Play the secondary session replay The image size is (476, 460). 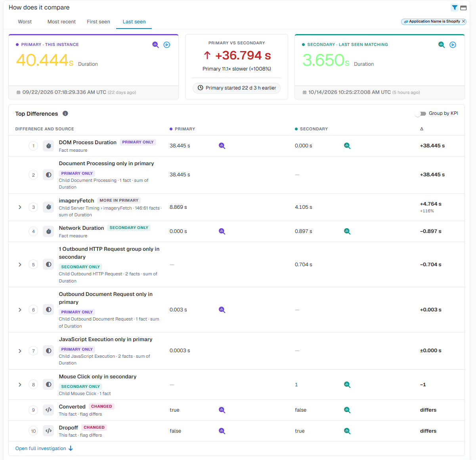pyautogui.click(x=453, y=45)
